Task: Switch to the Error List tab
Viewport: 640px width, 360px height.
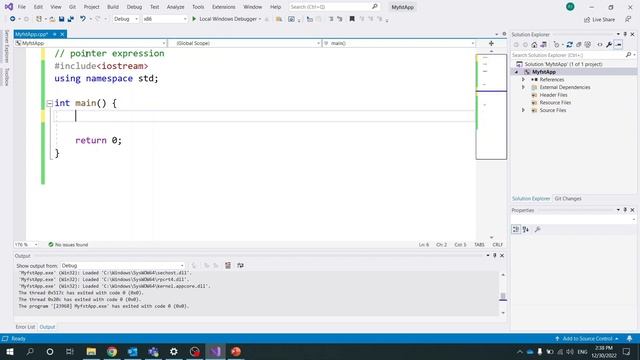Action: point(25,327)
